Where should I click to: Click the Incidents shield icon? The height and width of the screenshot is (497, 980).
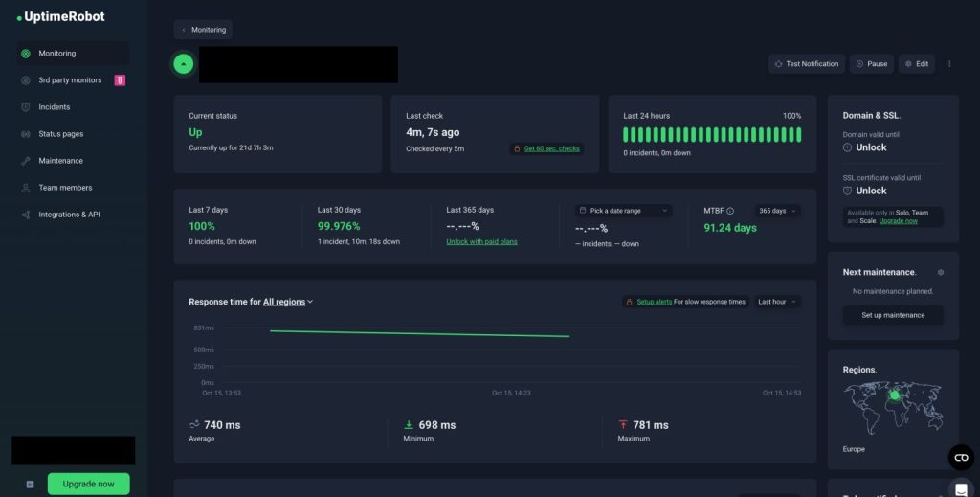coord(26,107)
